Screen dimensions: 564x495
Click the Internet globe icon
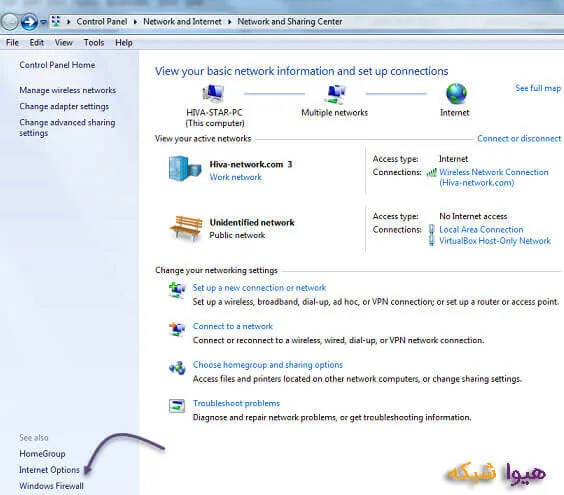coord(456,93)
